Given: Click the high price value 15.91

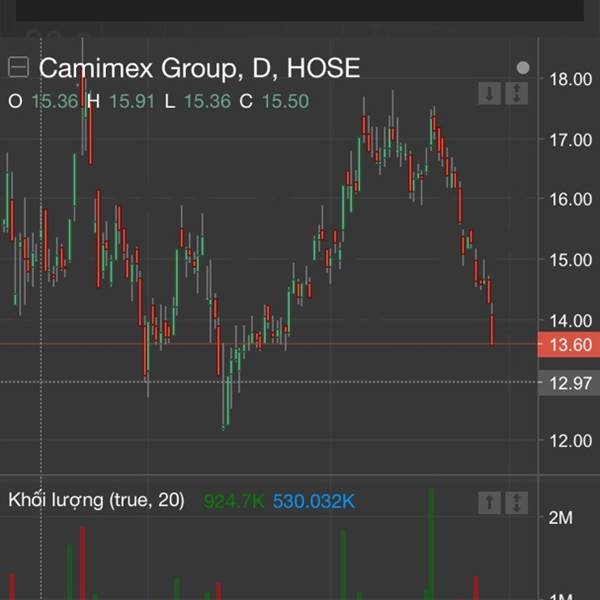Looking at the screenshot, I should [x=132, y=101].
